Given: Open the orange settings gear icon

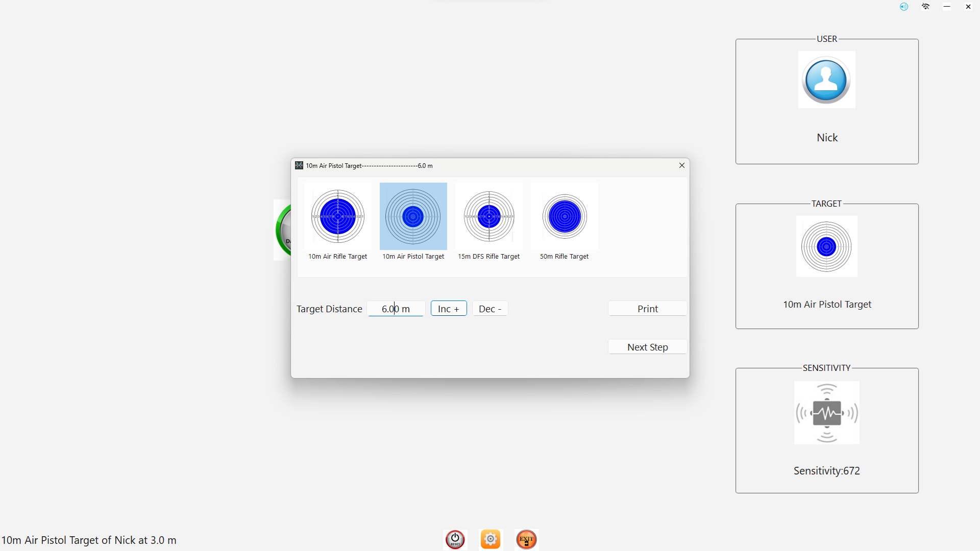Looking at the screenshot, I should point(491,539).
